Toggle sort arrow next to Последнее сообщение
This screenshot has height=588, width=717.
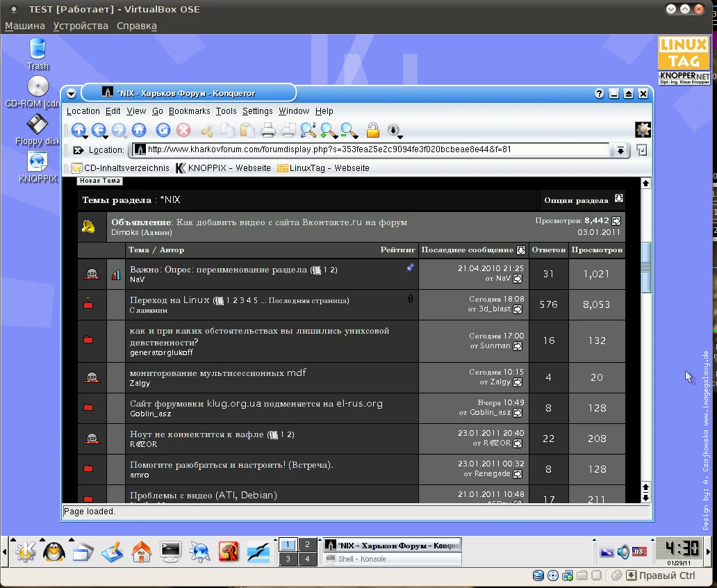[521, 250]
